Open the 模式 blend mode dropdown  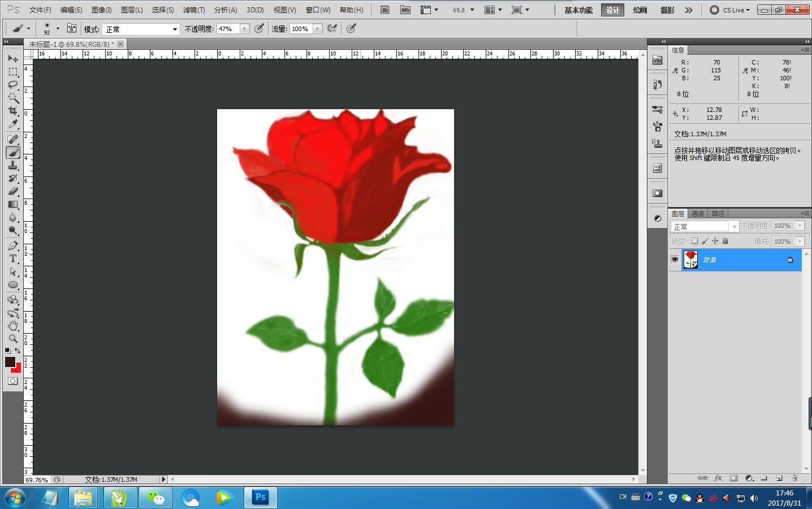tap(141, 29)
